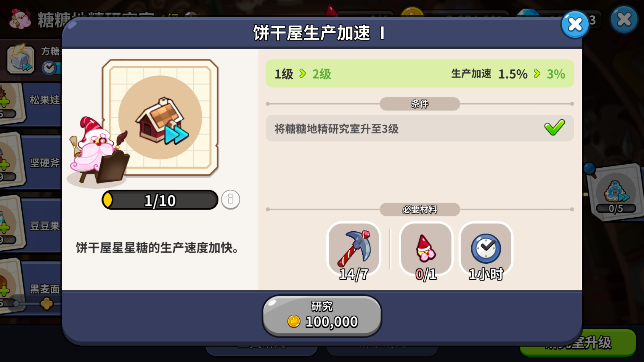Screen dimensions: 644x362
Task: Tap the green checkmark on lab level condition
Action: 554,128
